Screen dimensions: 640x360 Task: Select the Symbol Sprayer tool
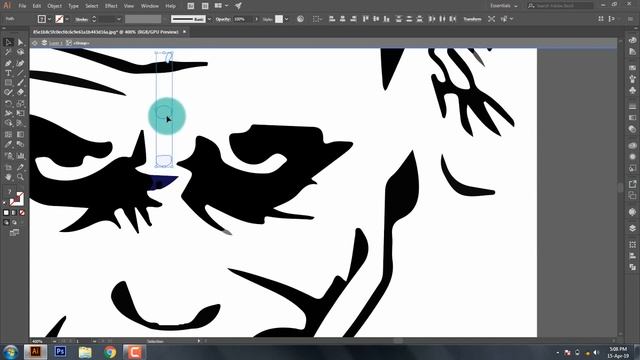[8, 156]
